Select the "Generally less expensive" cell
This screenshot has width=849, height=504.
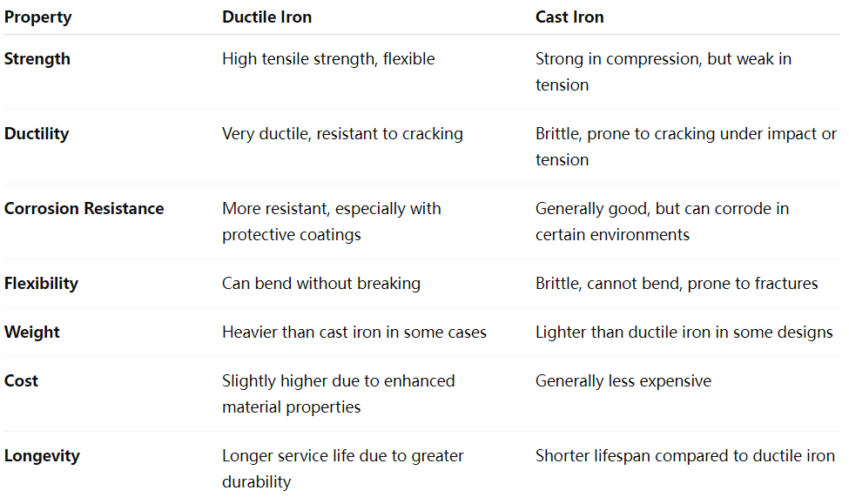pyautogui.click(x=623, y=381)
